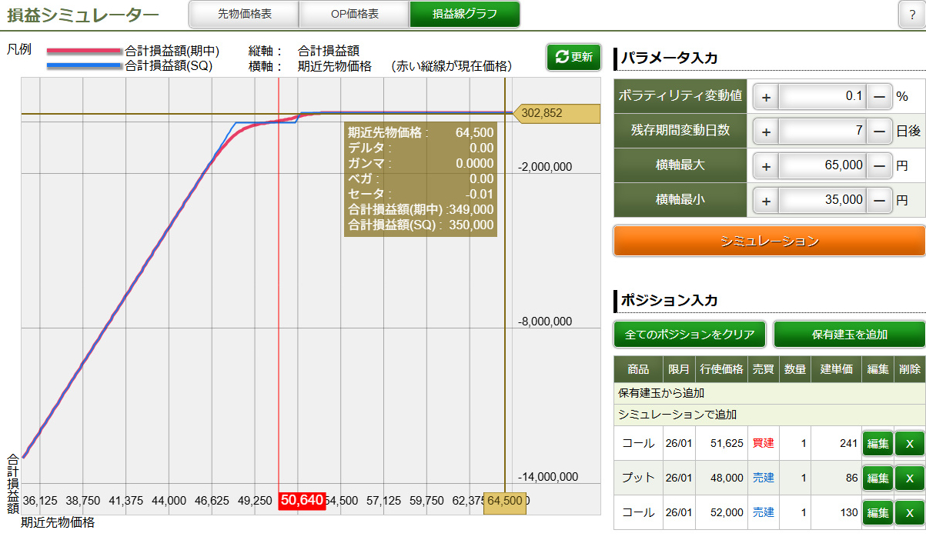Viewport: 926px width, 560px height.
Task: Click the help question mark button
Action: coord(911,15)
